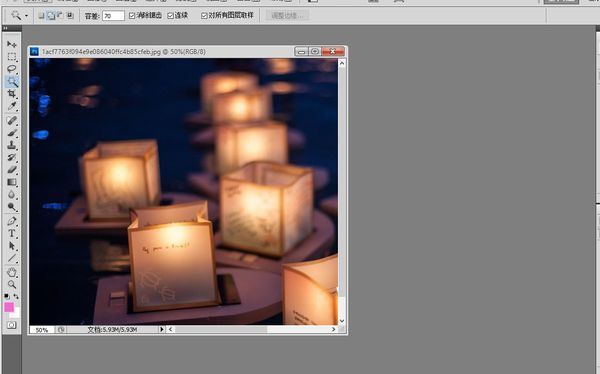Select the Healing Brush tool
The image size is (600, 374).
[x=11, y=121]
